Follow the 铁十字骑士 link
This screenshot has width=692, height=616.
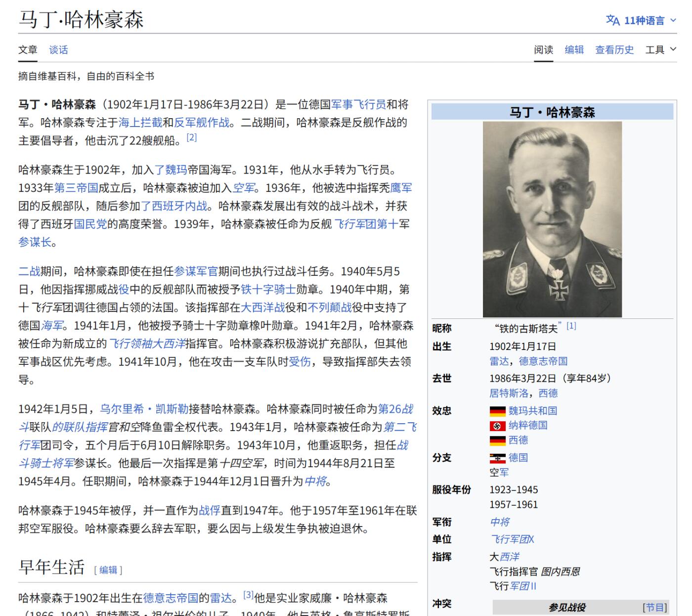(268, 289)
